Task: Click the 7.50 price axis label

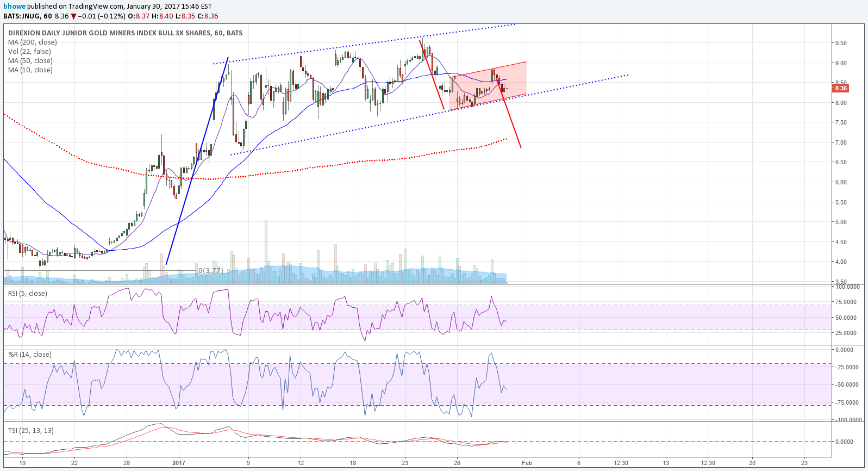Action: point(841,122)
